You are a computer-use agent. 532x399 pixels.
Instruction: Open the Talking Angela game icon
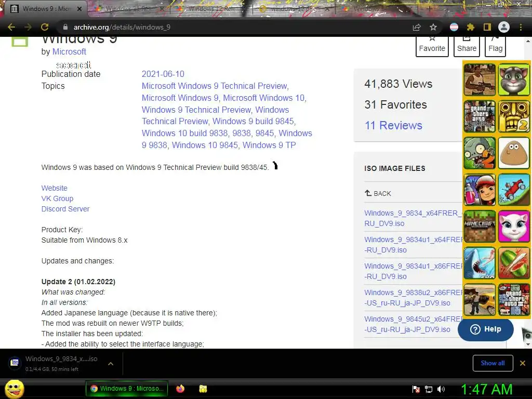(514, 227)
